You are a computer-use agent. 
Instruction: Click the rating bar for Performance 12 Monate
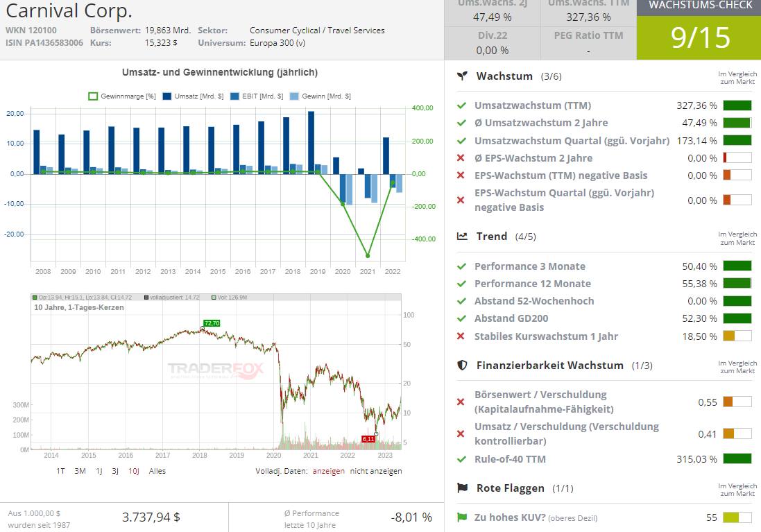coord(737,284)
